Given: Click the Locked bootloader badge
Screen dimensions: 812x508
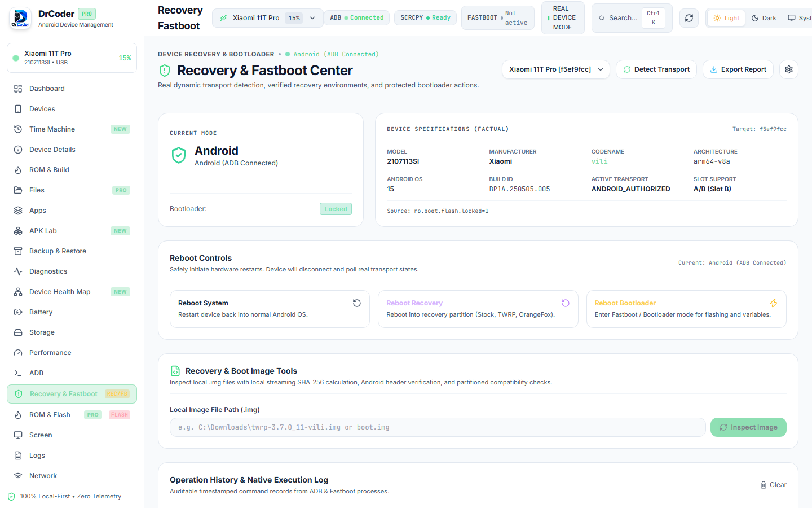Looking at the screenshot, I should click(336, 209).
